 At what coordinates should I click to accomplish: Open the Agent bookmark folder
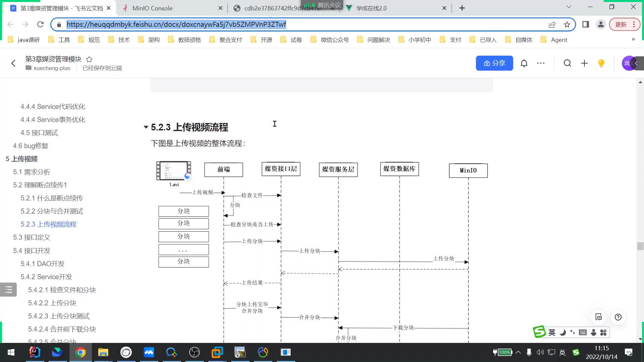[554, 40]
